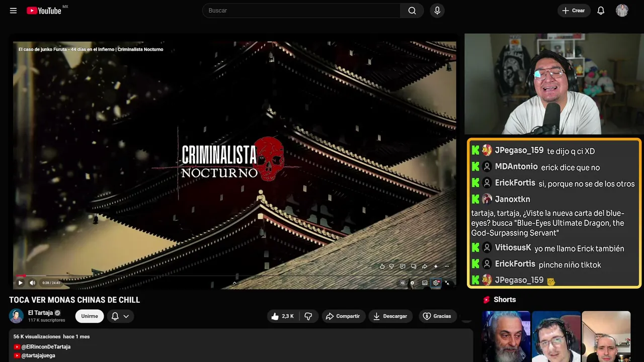Open the account avatar menu
Image resolution: width=644 pixels, height=362 pixels.
pos(622,11)
